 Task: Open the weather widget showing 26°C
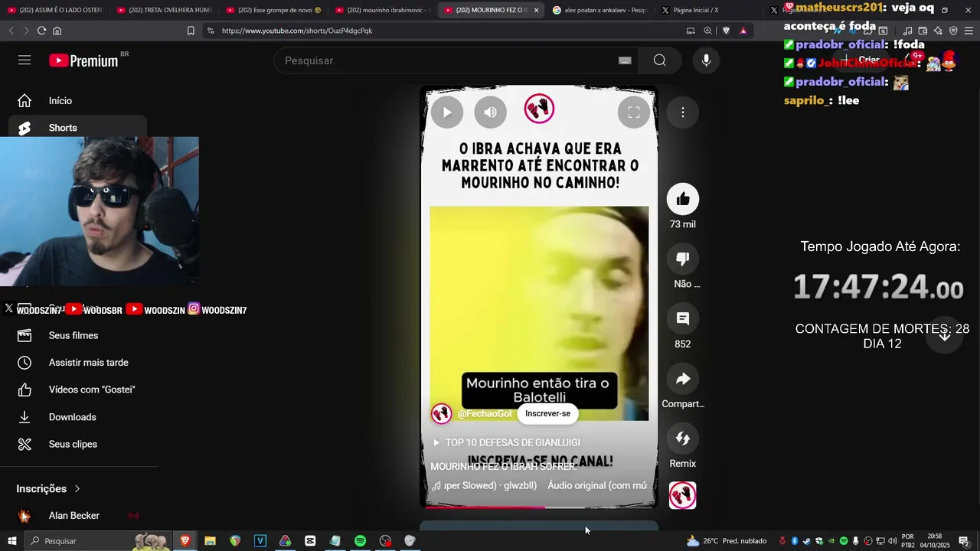pyautogui.click(x=727, y=541)
